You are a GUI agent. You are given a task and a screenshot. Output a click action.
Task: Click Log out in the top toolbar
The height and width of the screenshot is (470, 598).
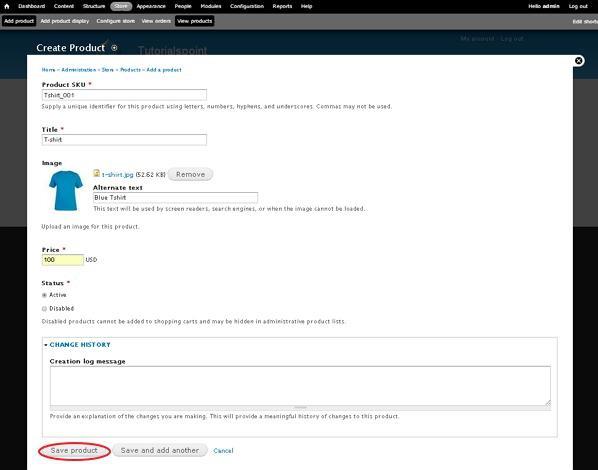point(578,6)
